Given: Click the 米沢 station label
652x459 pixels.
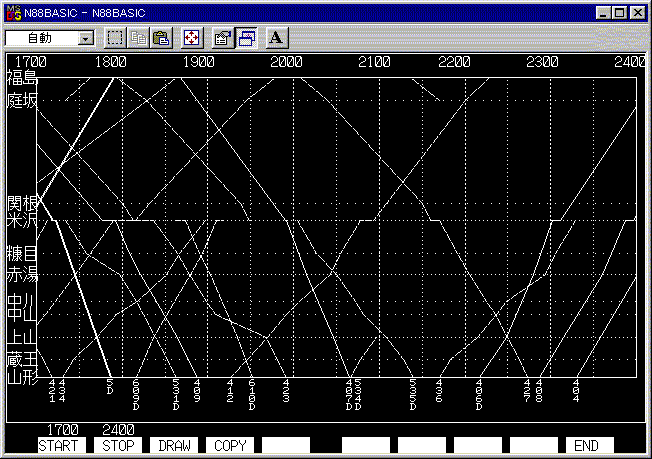Looking at the screenshot, I should 21,219.
